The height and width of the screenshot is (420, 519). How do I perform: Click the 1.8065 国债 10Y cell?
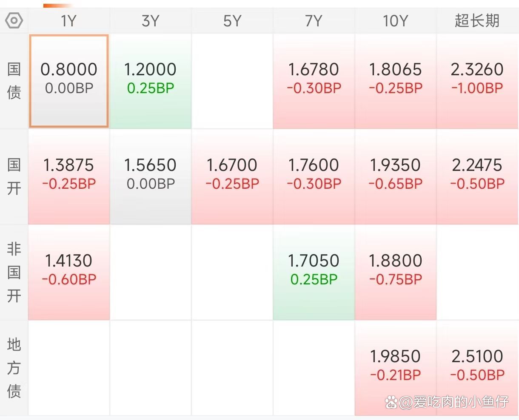coord(395,81)
